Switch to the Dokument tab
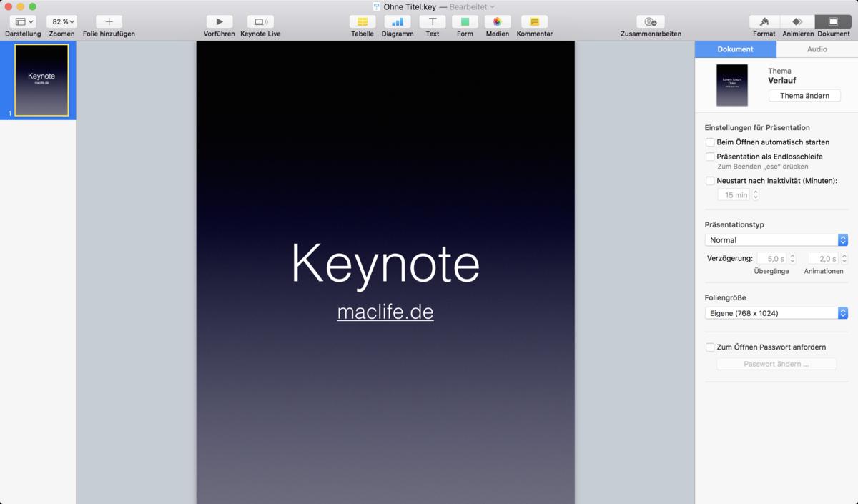The width and height of the screenshot is (858, 504). pyautogui.click(x=735, y=49)
